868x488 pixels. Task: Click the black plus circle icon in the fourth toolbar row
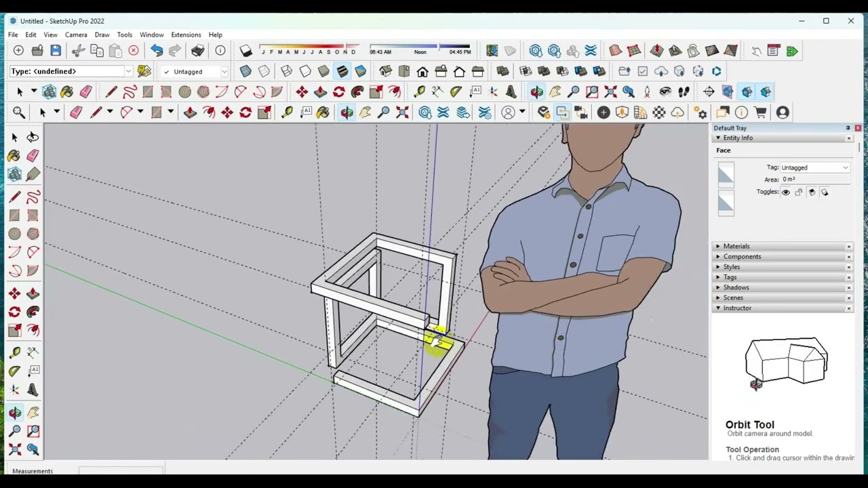point(604,113)
